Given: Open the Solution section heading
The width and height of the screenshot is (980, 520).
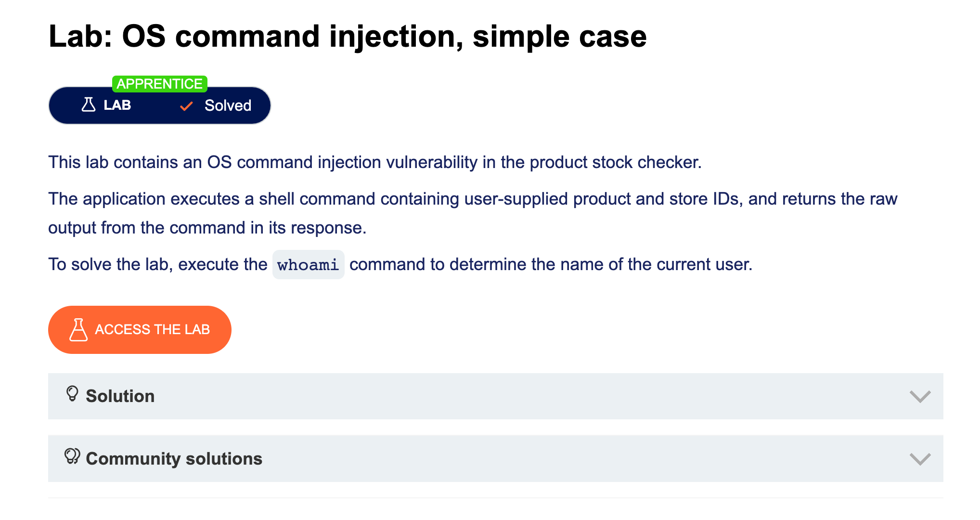Looking at the screenshot, I should pyautogui.click(x=120, y=396).
